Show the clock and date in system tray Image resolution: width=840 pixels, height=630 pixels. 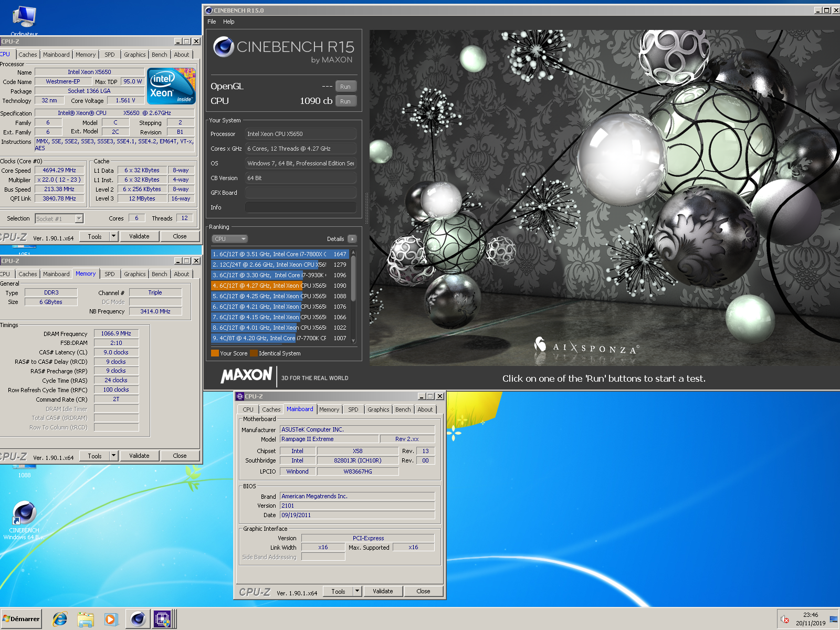pos(810,619)
